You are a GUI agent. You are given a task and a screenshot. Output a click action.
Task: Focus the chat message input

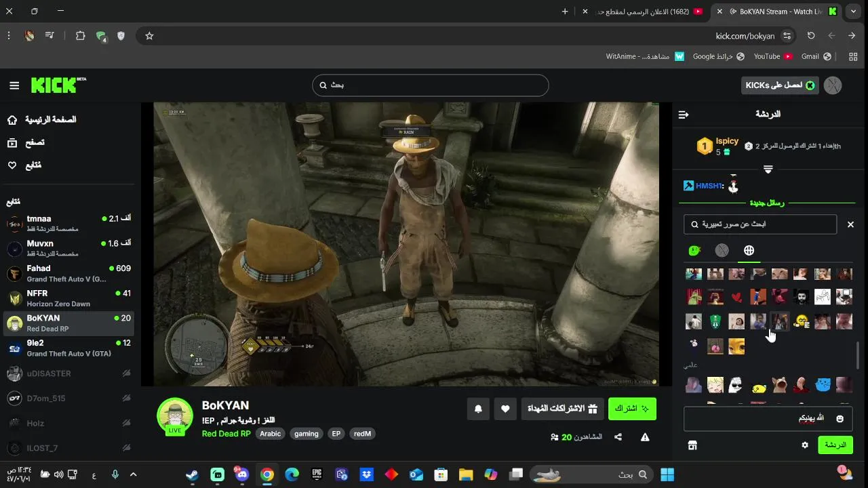(x=768, y=419)
